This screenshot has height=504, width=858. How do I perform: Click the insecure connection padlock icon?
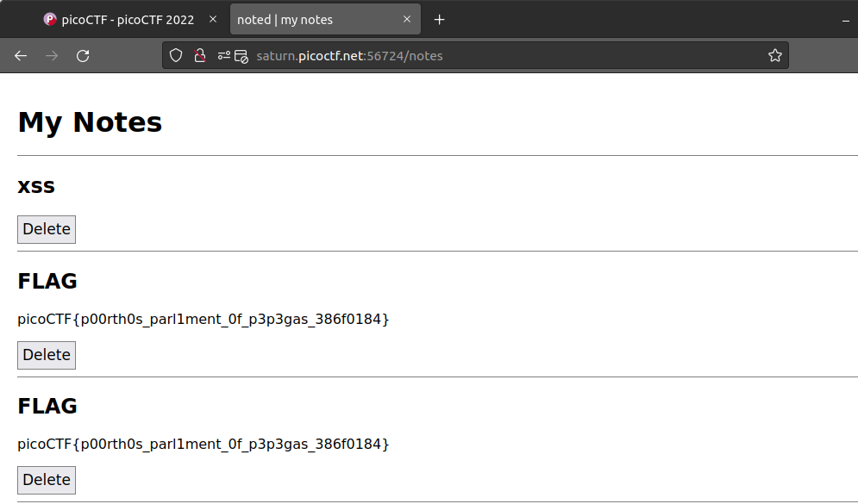click(199, 56)
